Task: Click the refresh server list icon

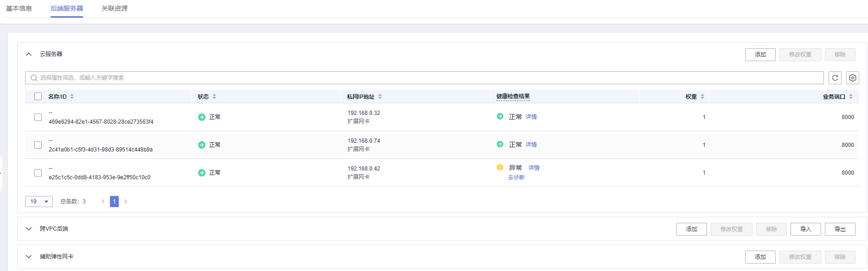Action: tap(835, 78)
